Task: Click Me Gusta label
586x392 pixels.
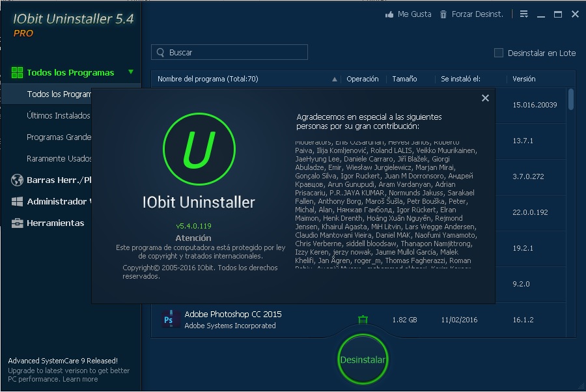Action: pyautogui.click(x=414, y=14)
